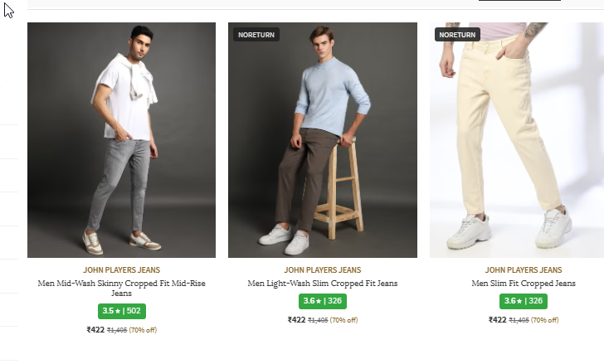Click the ₹422 price of Light-Wash Slim jeans
Screen dimensions: 604x364
pyautogui.click(x=297, y=320)
